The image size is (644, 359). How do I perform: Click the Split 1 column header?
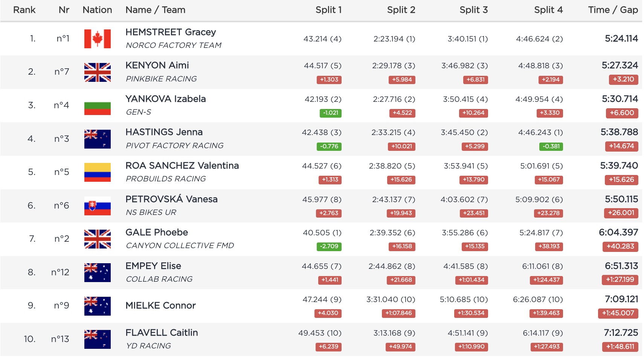pos(328,10)
